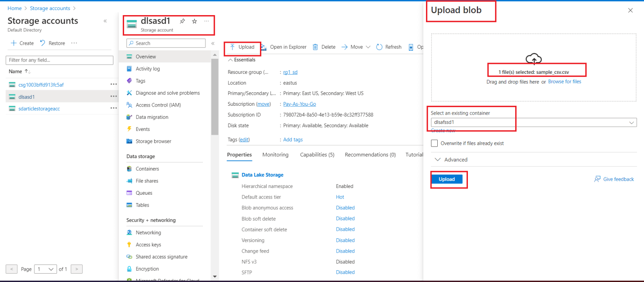
Task: Open Networking settings
Action: tap(148, 232)
